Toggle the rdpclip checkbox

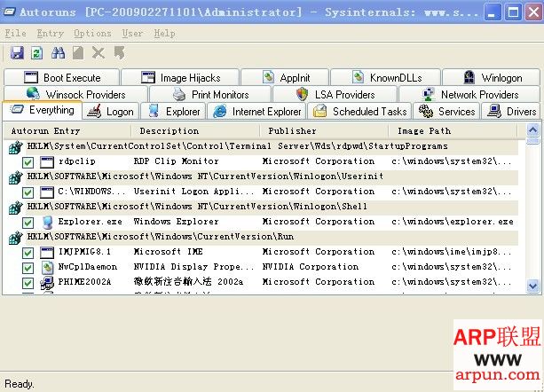coord(28,162)
